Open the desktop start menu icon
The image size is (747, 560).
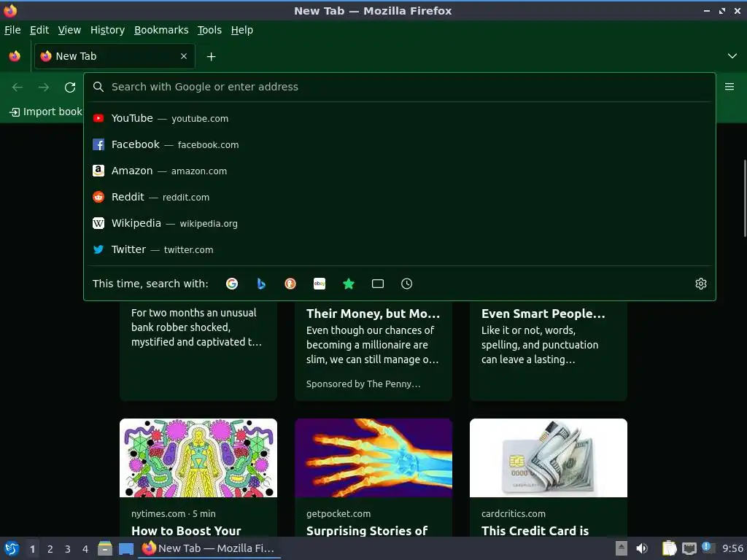click(12, 548)
